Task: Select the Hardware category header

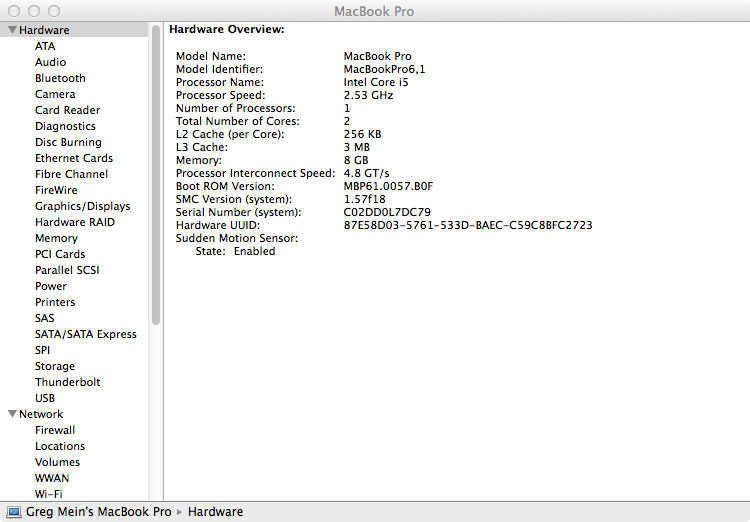Action: pos(44,30)
